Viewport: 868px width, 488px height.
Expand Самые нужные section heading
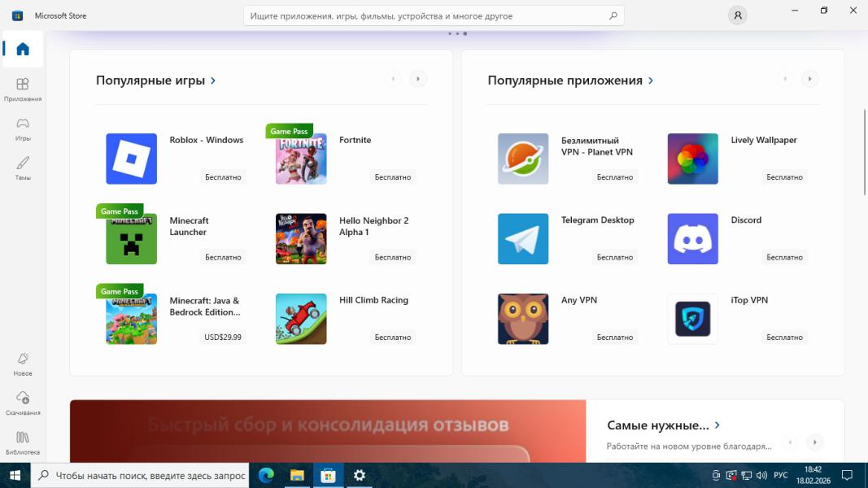pyautogui.click(x=663, y=425)
